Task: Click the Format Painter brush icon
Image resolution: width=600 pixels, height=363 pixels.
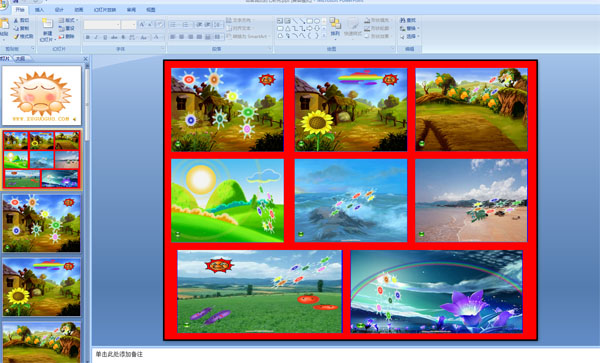Action: [16, 37]
